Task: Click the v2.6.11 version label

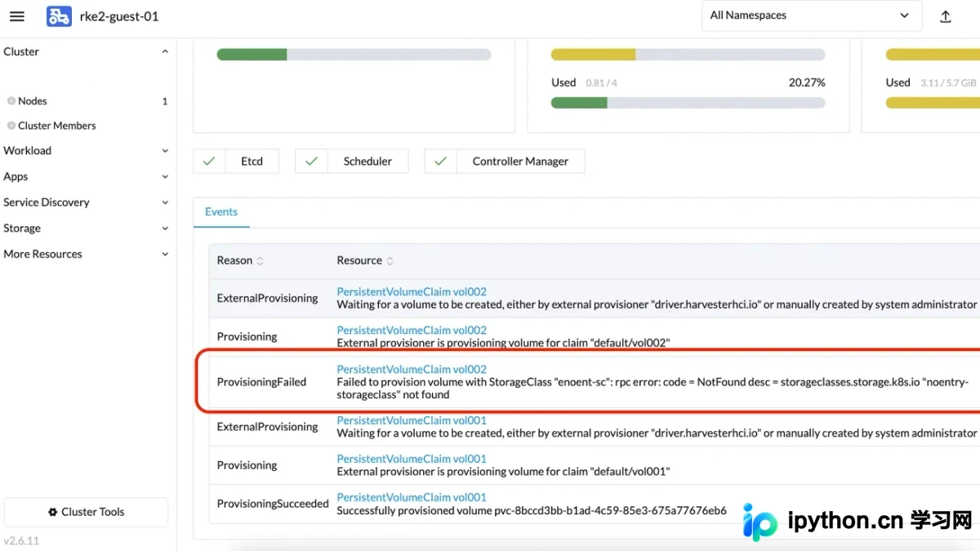Action: coord(21,540)
